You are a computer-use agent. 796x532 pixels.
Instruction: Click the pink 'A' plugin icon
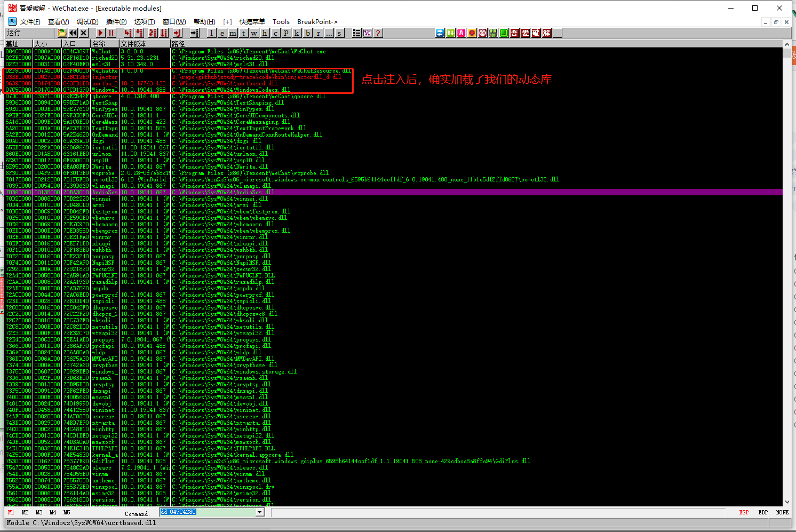(x=461, y=33)
